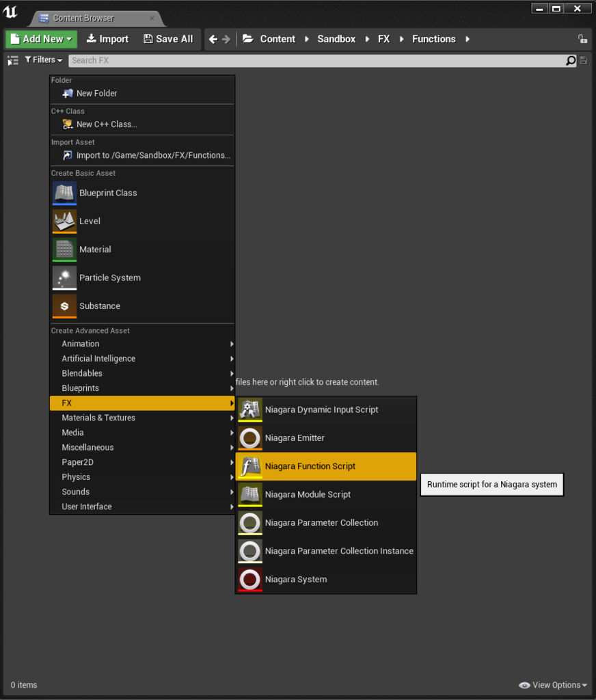Image resolution: width=596 pixels, height=700 pixels.
Task: Open the Paper2D submenu
Action: pos(142,462)
